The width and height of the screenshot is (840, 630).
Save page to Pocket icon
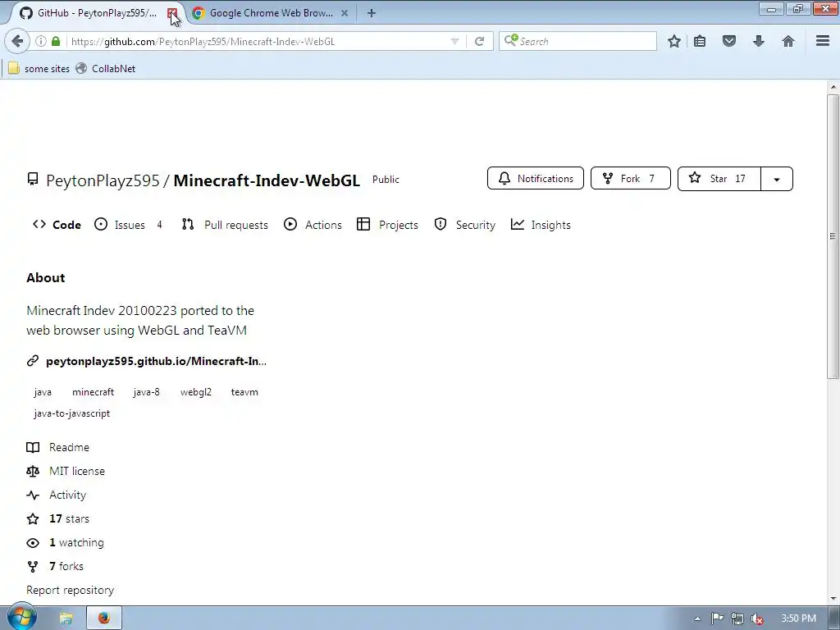click(x=729, y=41)
